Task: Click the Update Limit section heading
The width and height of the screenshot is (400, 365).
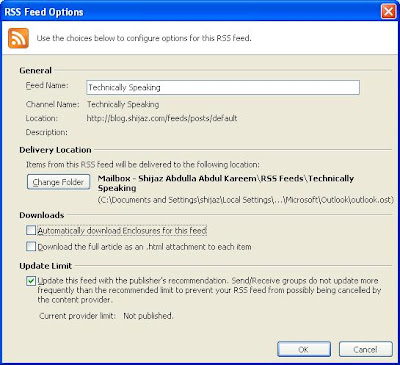Action: (x=46, y=266)
